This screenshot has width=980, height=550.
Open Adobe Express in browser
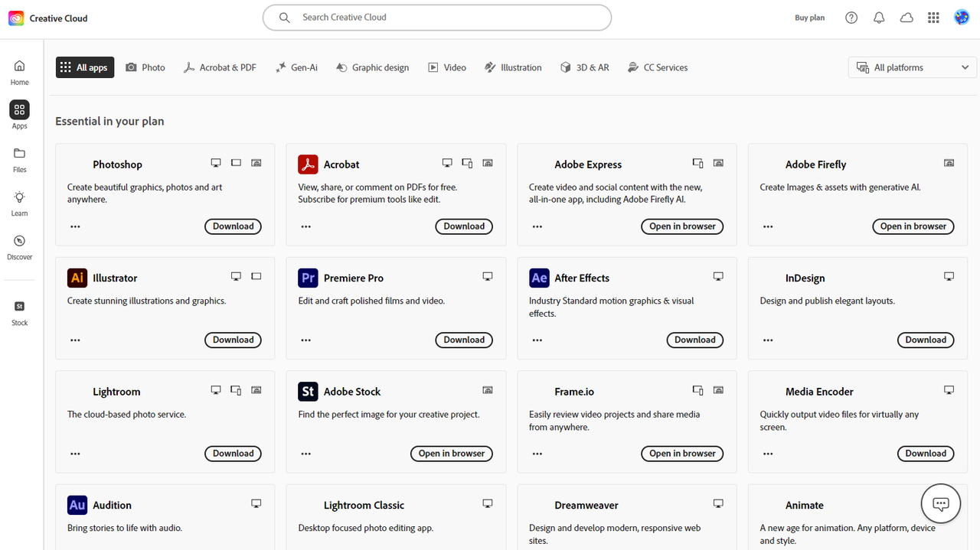(682, 226)
